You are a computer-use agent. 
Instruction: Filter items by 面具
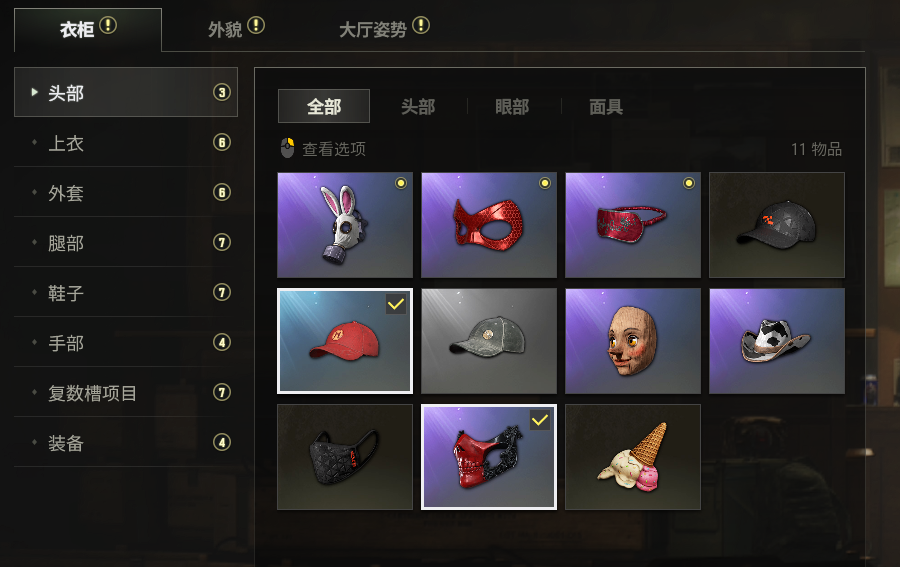606,107
